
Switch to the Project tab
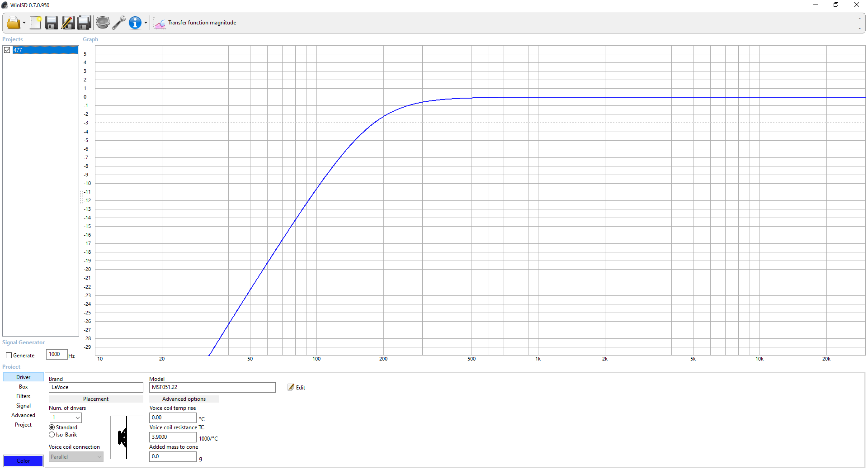(x=24, y=425)
